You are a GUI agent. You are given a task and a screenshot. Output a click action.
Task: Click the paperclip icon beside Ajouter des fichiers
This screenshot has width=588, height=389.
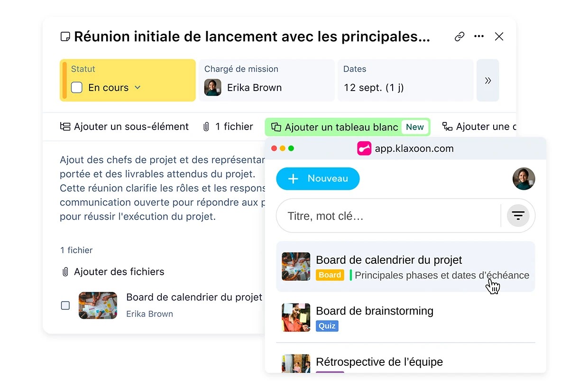tap(65, 271)
